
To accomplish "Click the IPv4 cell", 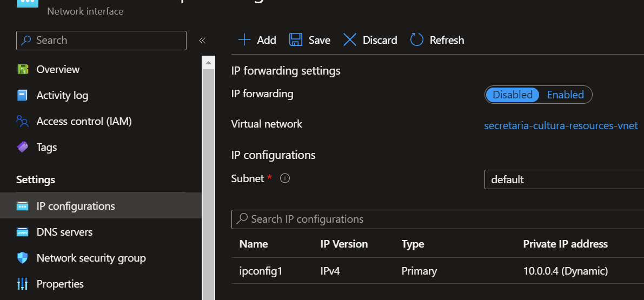I will [x=330, y=271].
